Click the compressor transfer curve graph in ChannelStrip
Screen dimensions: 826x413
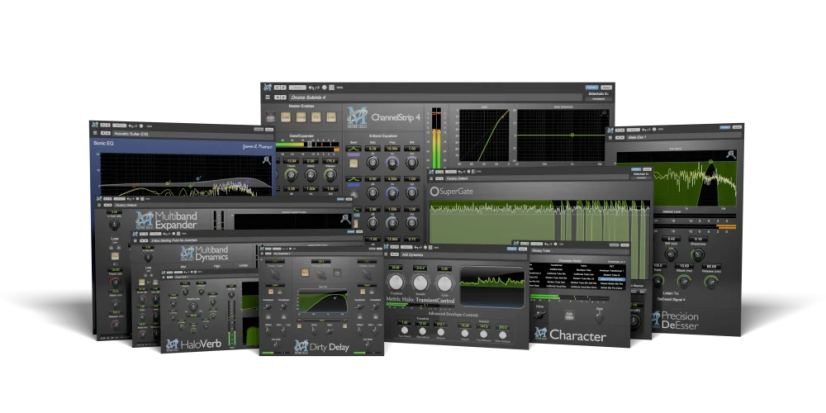(x=484, y=135)
